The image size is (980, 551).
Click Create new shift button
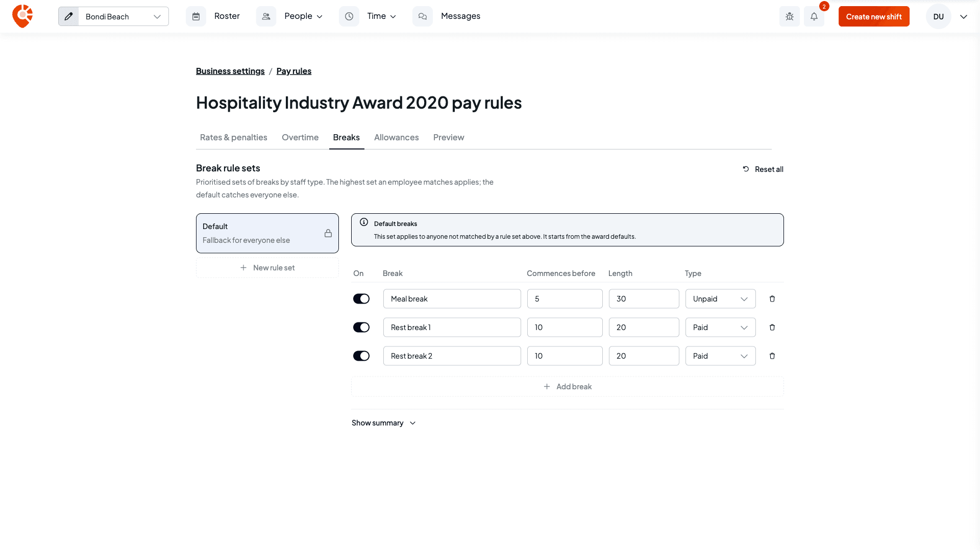click(874, 16)
